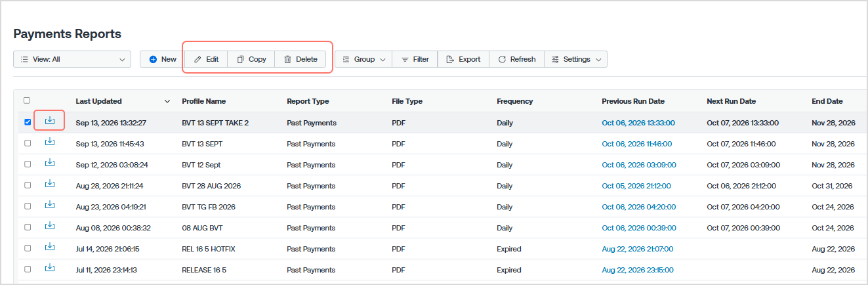Download report for RELEASE 16 5
868x285 pixels.
[50, 268]
